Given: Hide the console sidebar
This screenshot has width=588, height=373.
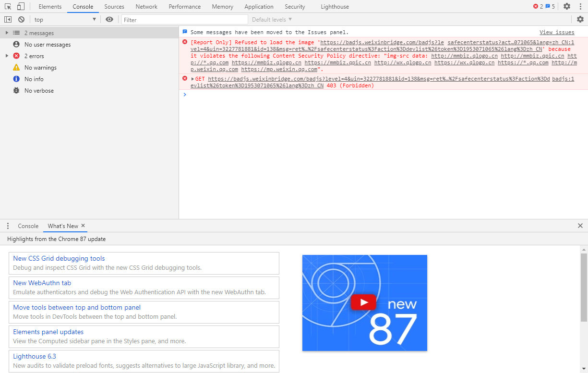Looking at the screenshot, I should click(8, 19).
